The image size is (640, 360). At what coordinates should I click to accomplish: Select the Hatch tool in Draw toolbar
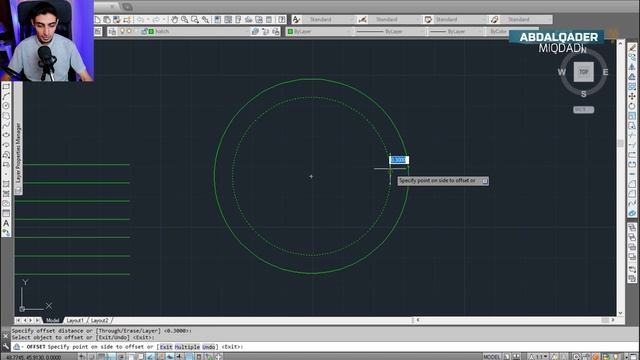[6, 184]
